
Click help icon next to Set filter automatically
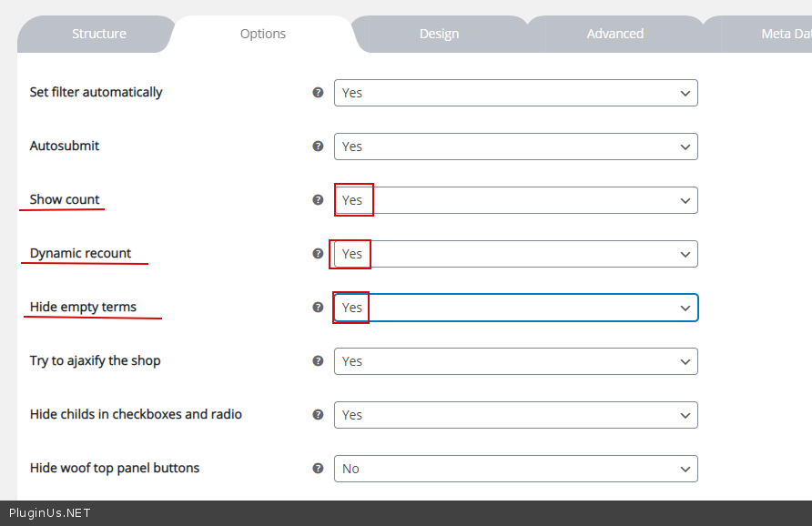(318, 92)
